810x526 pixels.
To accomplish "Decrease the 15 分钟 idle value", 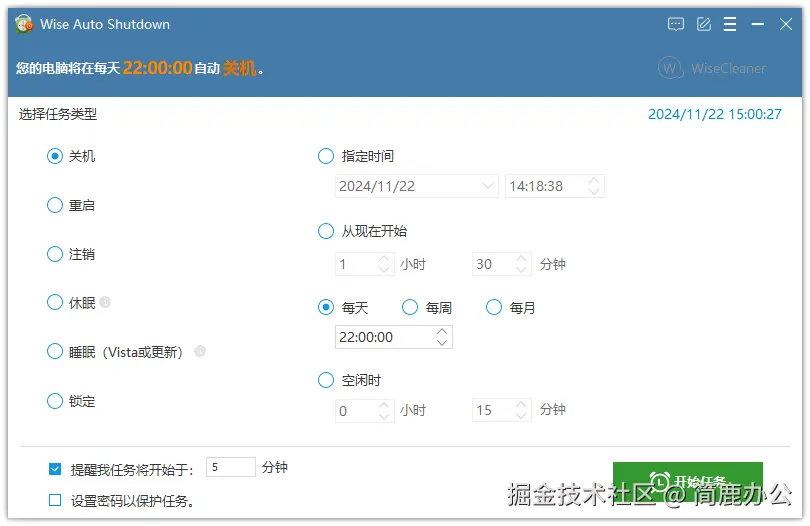I will coord(521,416).
